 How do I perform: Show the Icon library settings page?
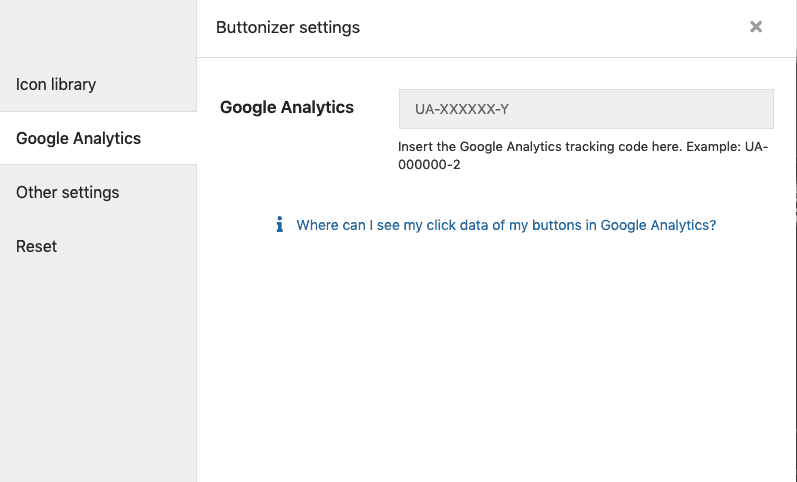[98, 84]
